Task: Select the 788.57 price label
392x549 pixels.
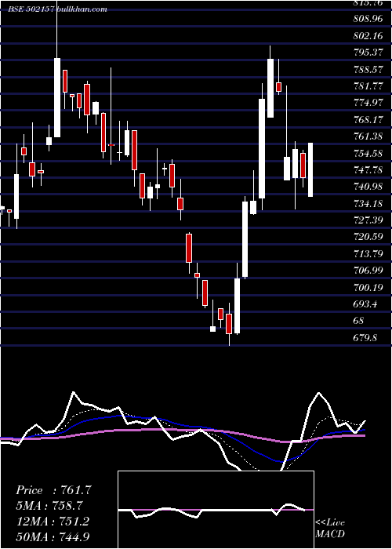Action: [368, 69]
